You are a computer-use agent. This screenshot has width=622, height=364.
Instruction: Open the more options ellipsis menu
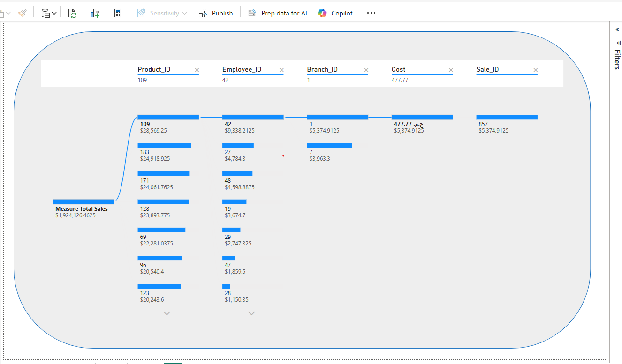coord(371,13)
